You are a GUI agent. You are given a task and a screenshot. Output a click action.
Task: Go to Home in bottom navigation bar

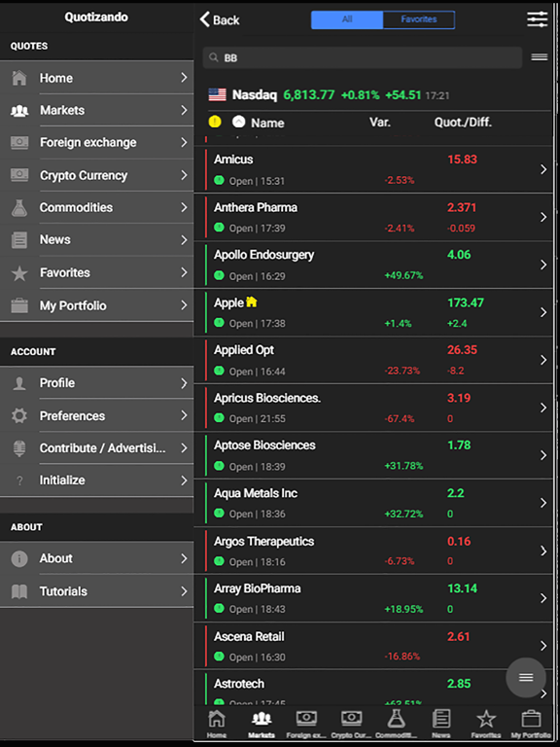click(217, 724)
